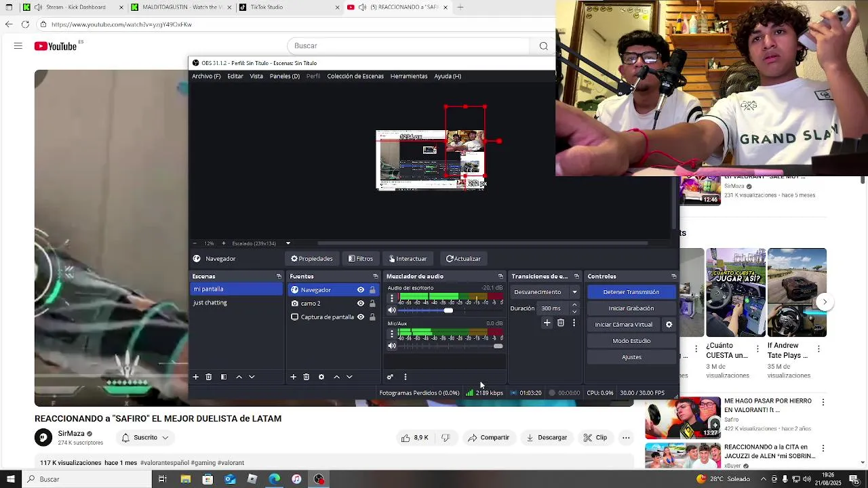Toggle the lock on Captura de pantalla source

coord(372,317)
